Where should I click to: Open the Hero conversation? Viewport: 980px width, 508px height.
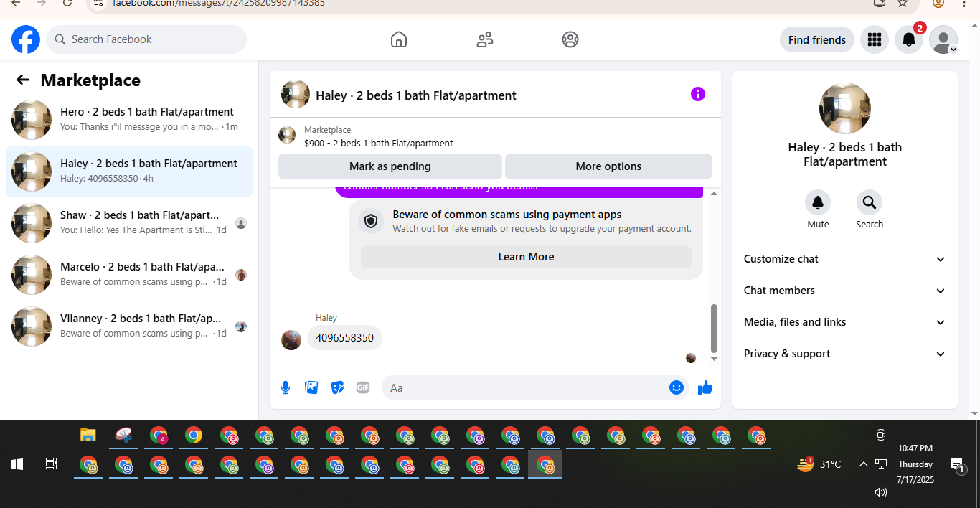[129, 120]
